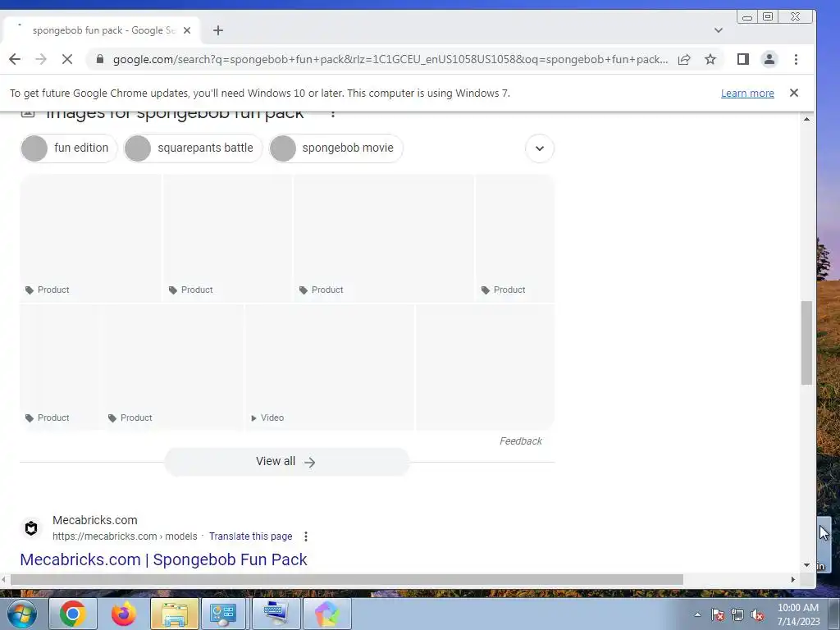The height and width of the screenshot is (630, 840).
Task: Expand more image filter chips
Action: (x=540, y=148)
